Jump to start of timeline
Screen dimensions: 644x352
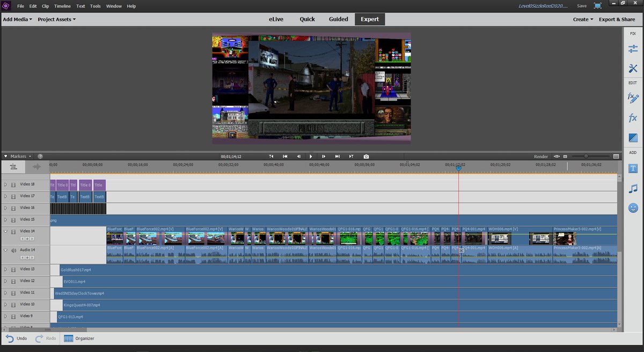click(285, 156)
